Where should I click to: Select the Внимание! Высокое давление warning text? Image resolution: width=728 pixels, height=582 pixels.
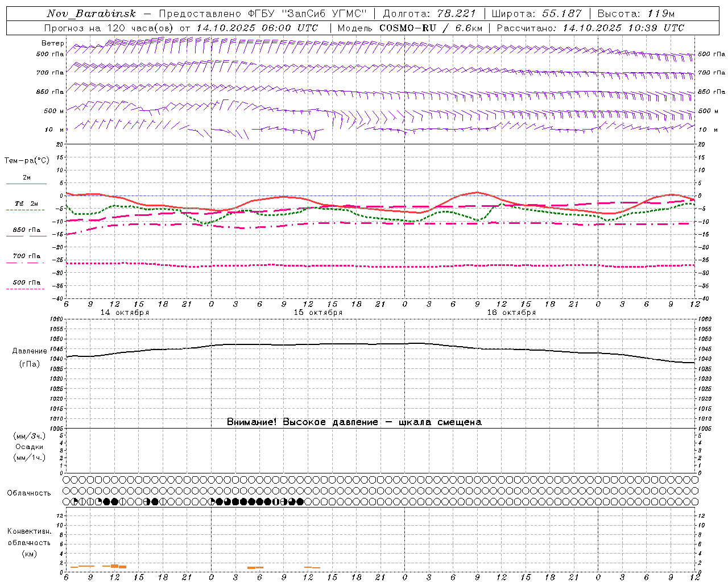coord(354,422)
